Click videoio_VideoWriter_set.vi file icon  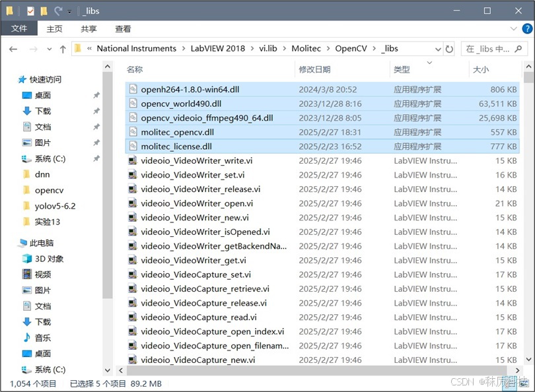click(132, 175)
